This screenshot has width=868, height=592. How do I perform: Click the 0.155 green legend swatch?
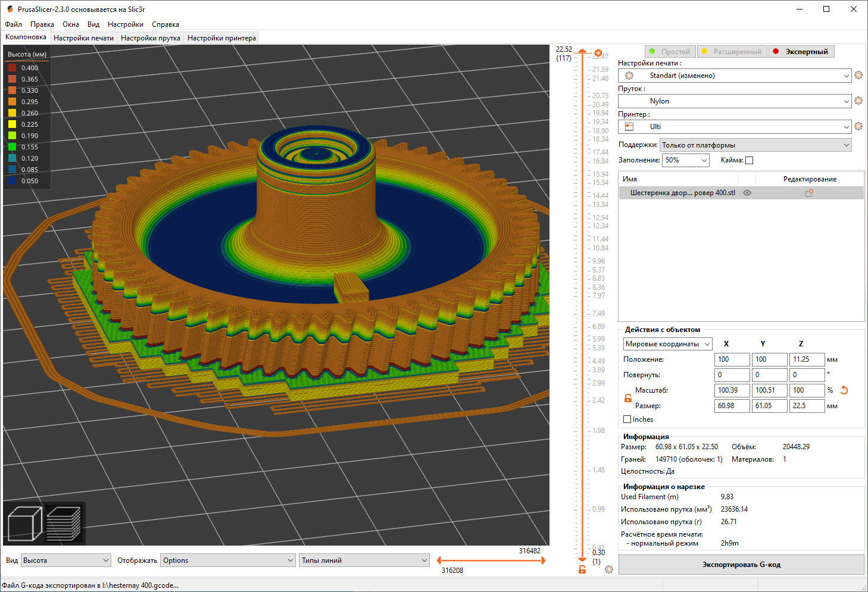[12, 147]
